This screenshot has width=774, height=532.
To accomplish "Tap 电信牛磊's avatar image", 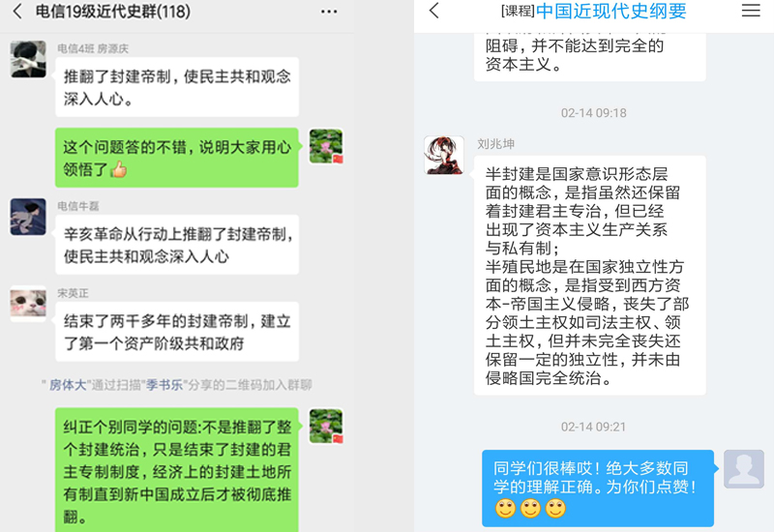I will (28, 217).
